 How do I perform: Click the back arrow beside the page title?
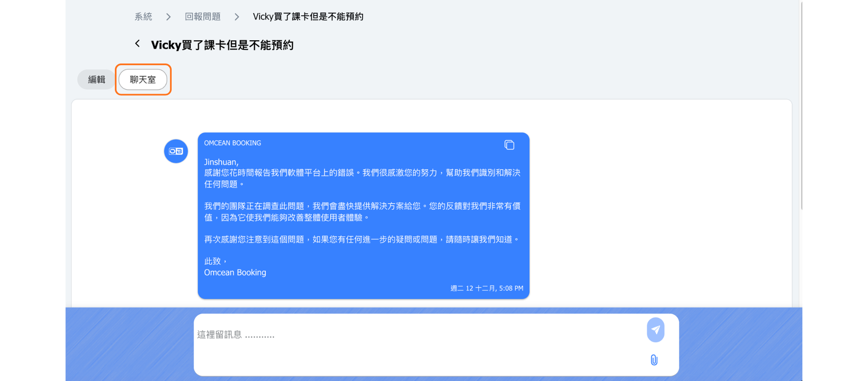tap(137, 44)
